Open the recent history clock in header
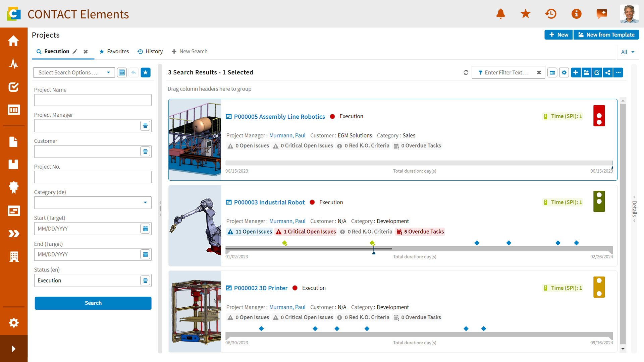The width and height of the screenshot is (644, 362). tap(551, 14)
